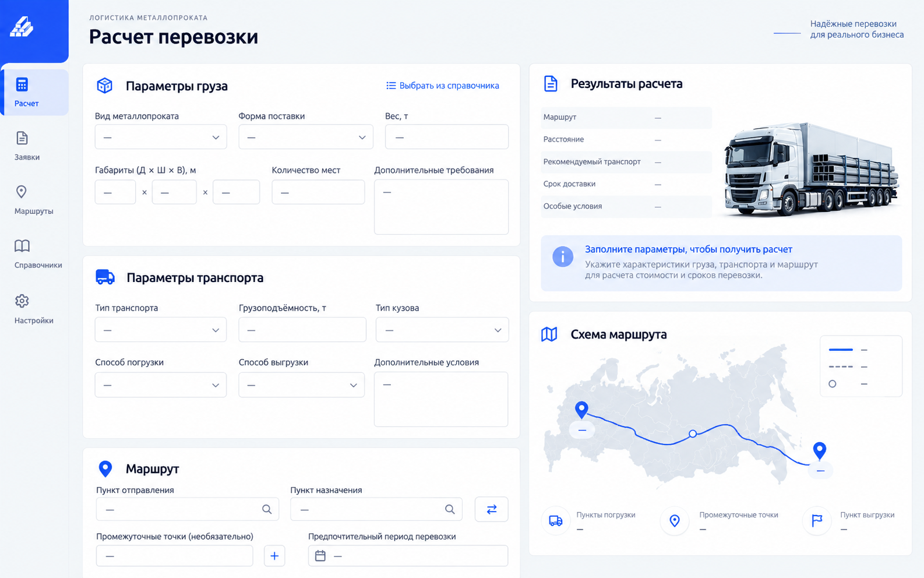Open the Расчет calculator section
924x578 pixels.
point(34,92)
